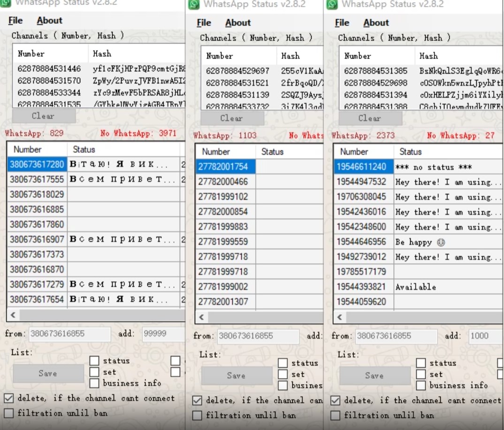Click Clear button in right window
The height and width of the screenshot is (430, 504).
pos(370,118)
